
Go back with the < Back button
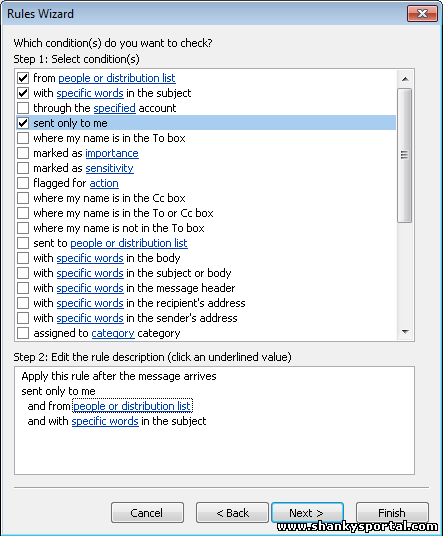click(x=232, y=513)
